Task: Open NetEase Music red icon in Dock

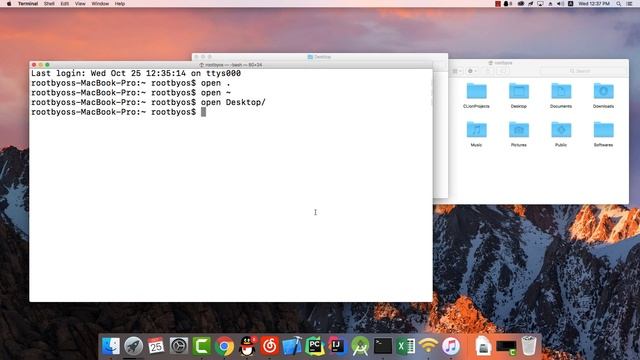Action: pos(270,346)
